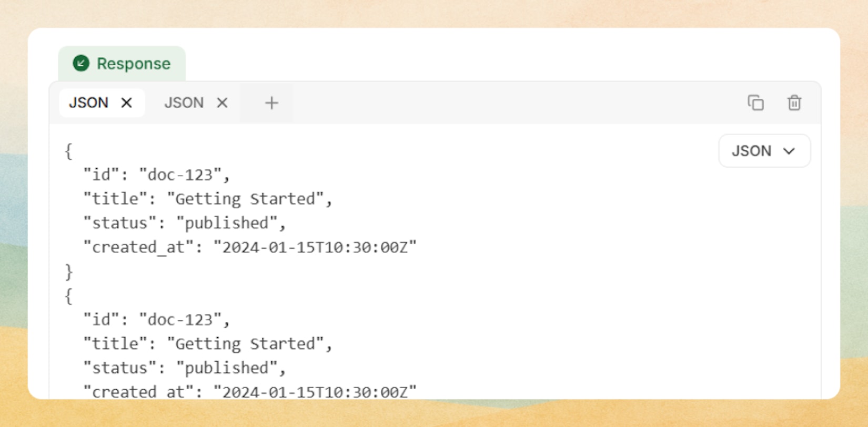Click the first object's "status" line
Viewport: 868px width, 427px height.
(184, 223)
